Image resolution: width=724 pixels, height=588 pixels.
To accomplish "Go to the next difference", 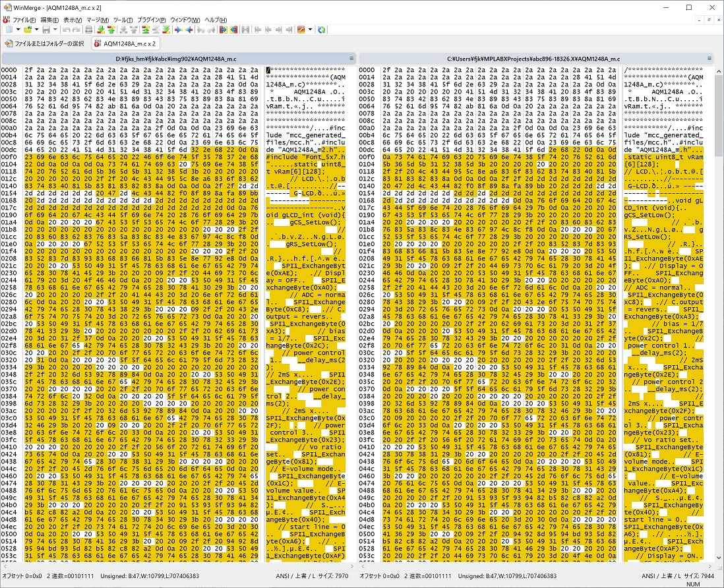I will click(x=101, y=30).
